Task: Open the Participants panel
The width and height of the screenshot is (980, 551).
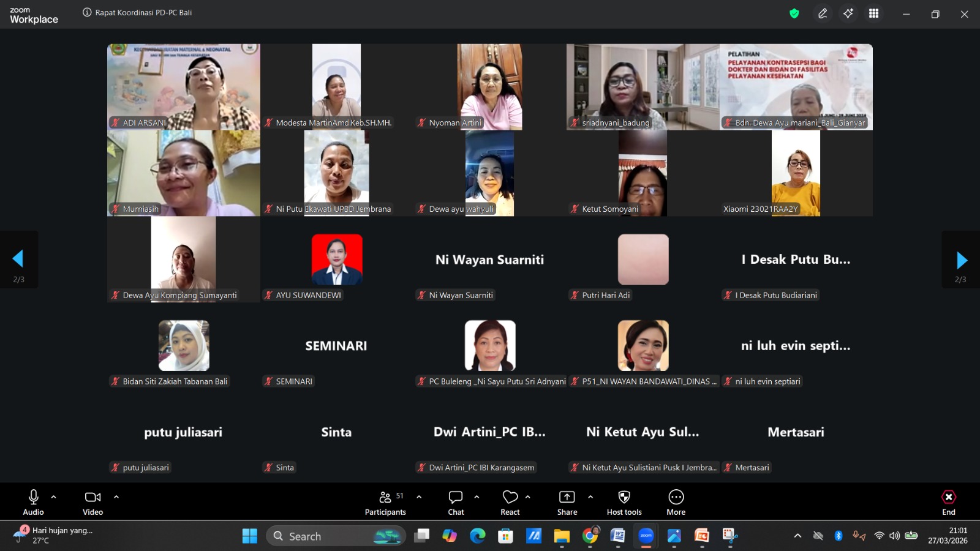Action: 385,502
